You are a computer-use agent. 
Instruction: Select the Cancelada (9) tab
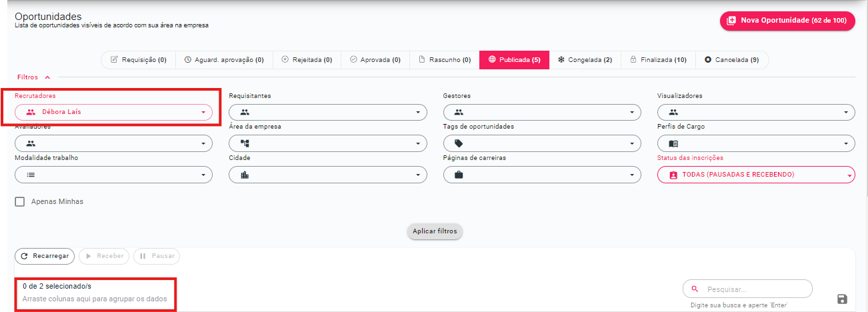731,60
